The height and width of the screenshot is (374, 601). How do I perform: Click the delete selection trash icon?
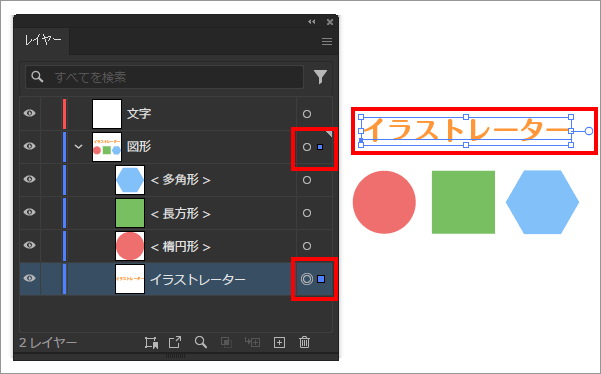[x=304, y=342]
